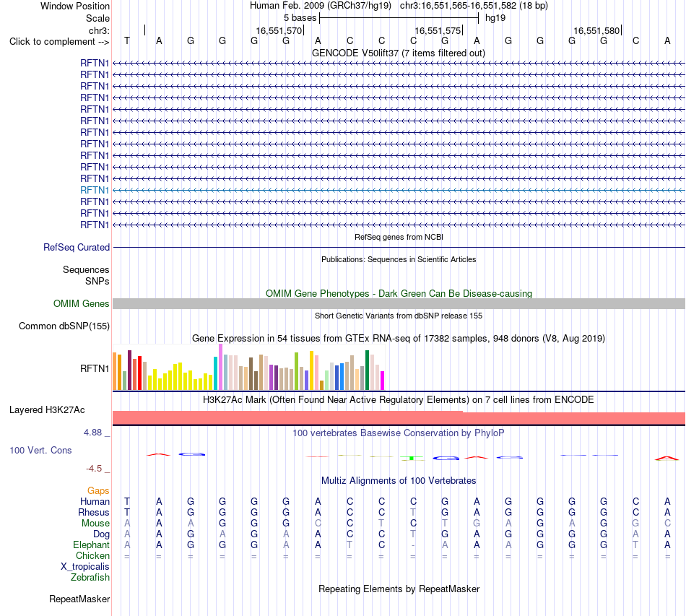Select the highlighted light-blue RFTN1 transcript label
The height and width of the screenshot is (616, 686).
click(x=95, y=190)
